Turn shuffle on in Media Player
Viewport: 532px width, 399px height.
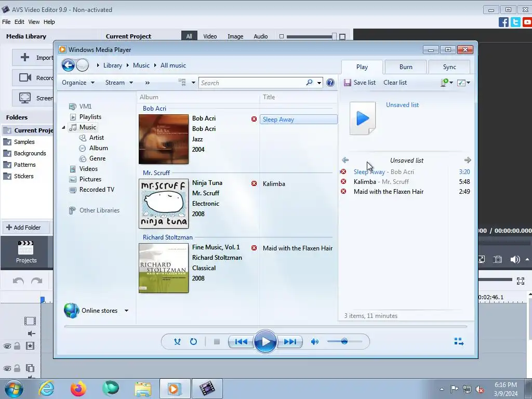pyautogui.click(x=177, y=341)
